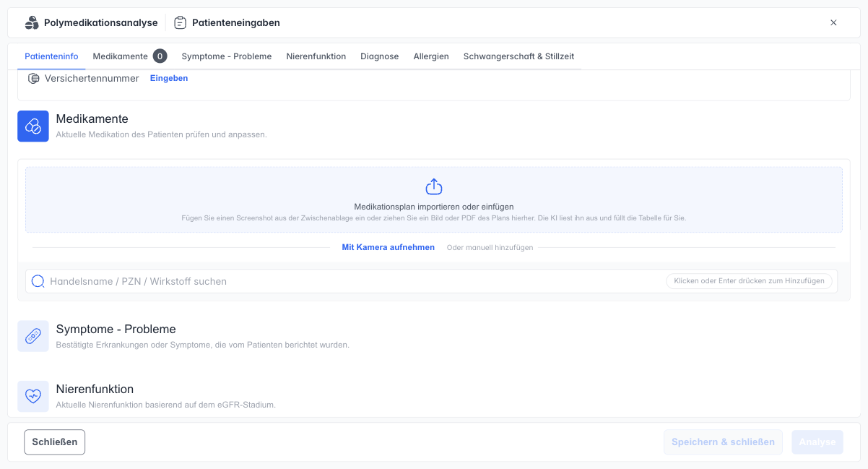Click the Speichern & schließen button

[x=723, y=442]
